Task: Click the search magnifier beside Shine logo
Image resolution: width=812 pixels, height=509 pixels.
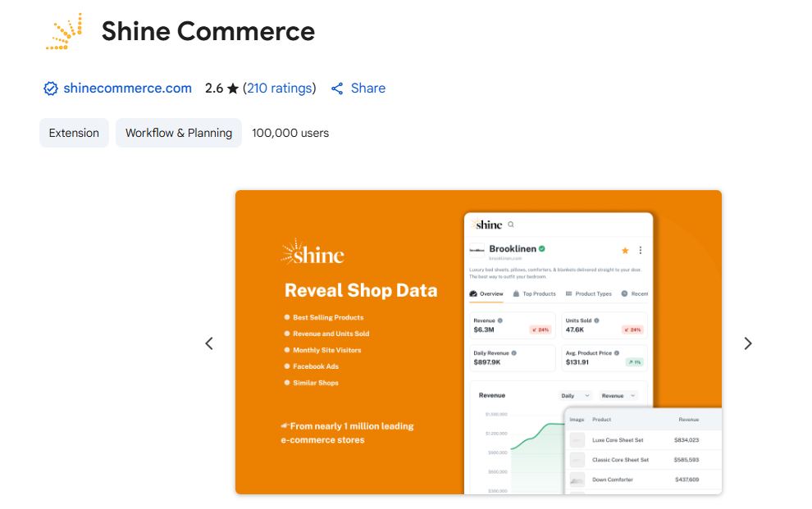Action: (511, 225)
